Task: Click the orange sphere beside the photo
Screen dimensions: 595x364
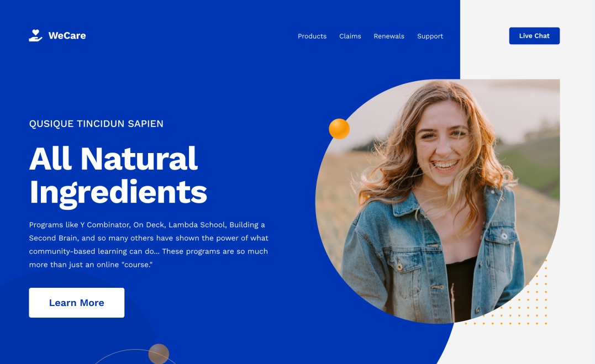Action: click(x=339, y=129)
